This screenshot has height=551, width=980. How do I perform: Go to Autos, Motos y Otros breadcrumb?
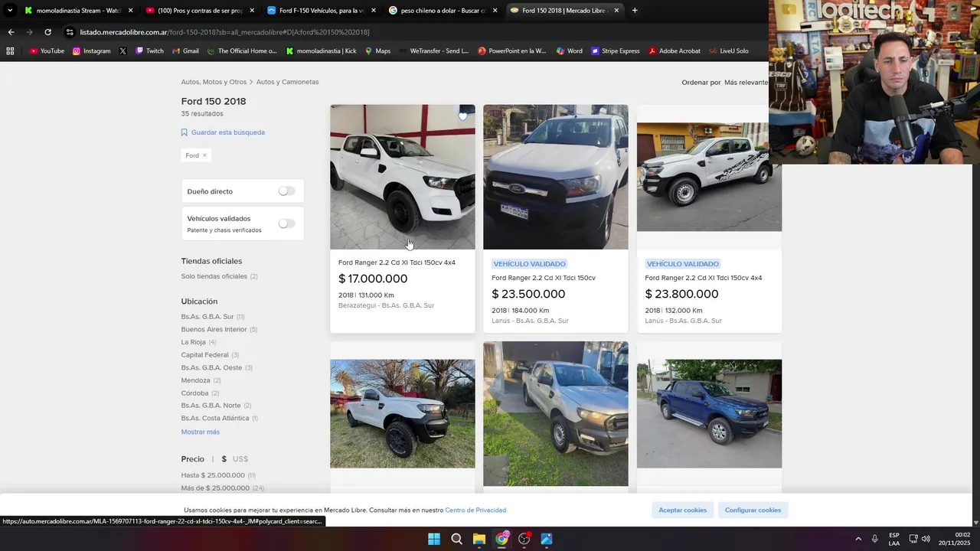click(x=214, y=82)
